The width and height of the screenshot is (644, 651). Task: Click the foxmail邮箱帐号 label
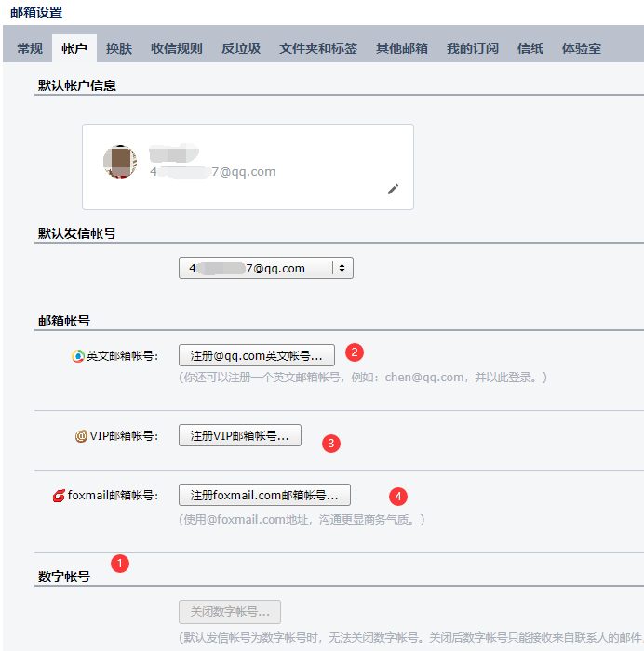point(113,496)
